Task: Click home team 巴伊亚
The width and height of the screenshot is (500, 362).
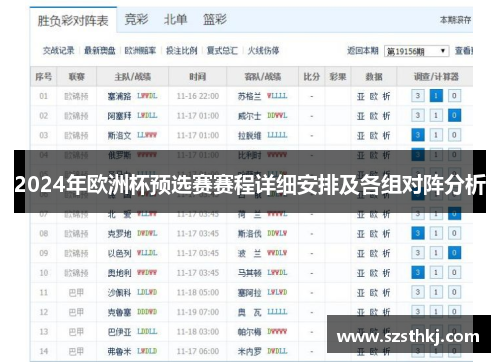Action: pyautogui.click(x=119, y=332)
